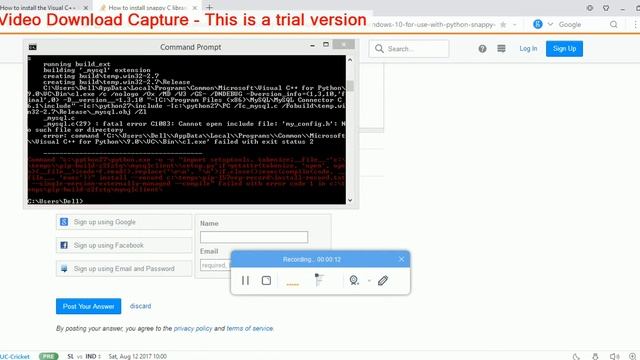Click the Facebook sign-up logo icon
Screen dimensions: 640x360
click(64, 245)
